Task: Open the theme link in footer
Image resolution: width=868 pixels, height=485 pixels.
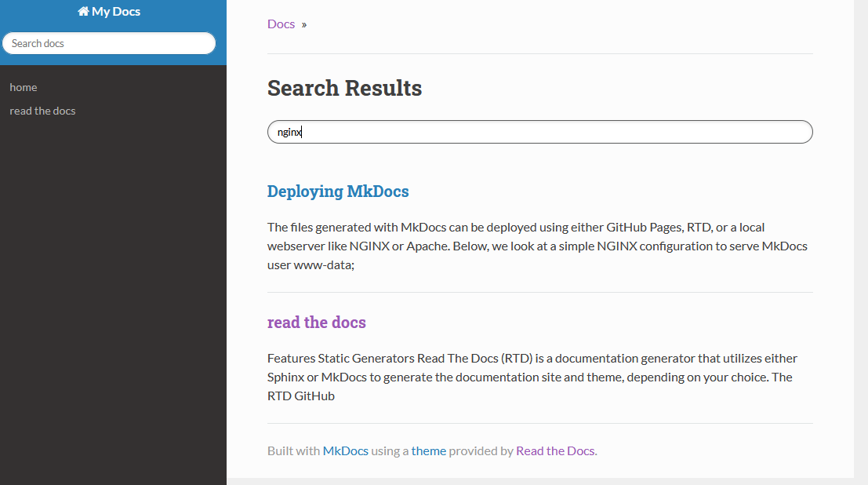Action: point(428,450)
